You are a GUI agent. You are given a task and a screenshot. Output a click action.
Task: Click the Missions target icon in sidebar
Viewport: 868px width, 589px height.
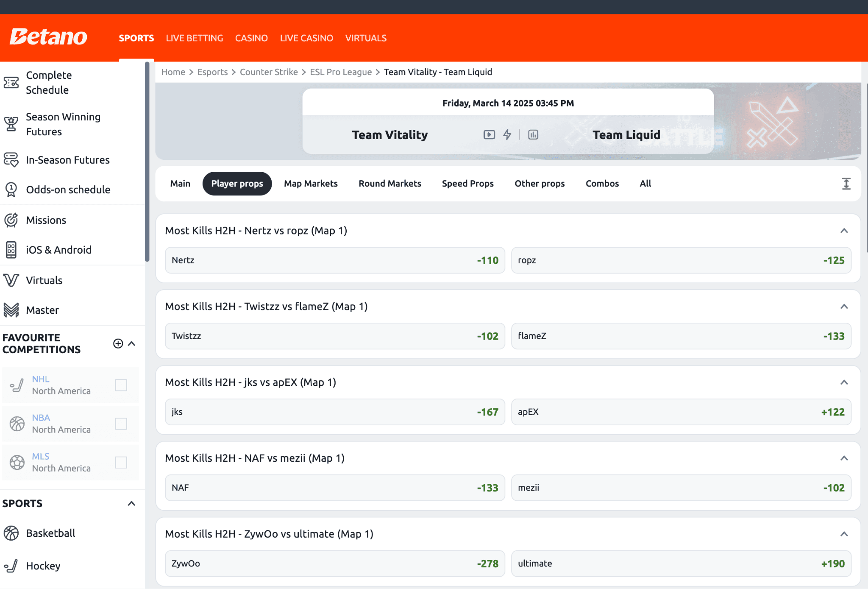click(x=11, y=220)
